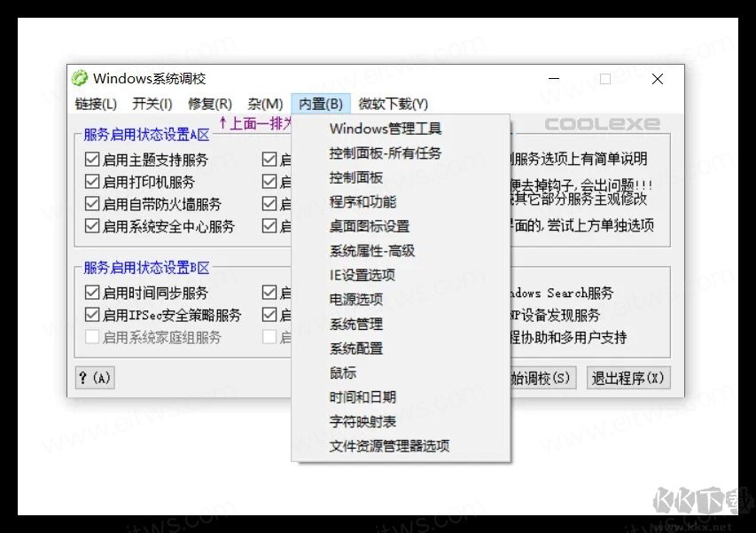Uncheck 启用主题支持服务
The width and height of the screenshot is (756, 533).
pyautogui.click(x=93, y=159)
